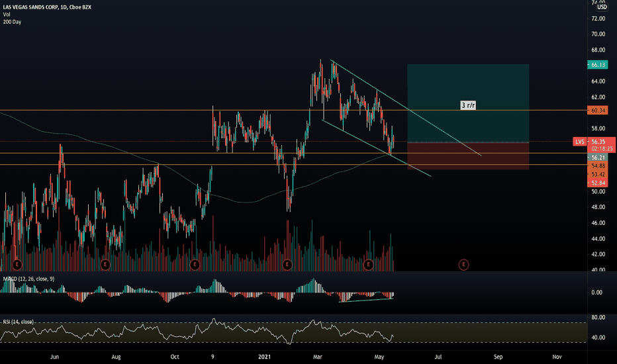Click the Jun label on the time axis

coord(55,357)
